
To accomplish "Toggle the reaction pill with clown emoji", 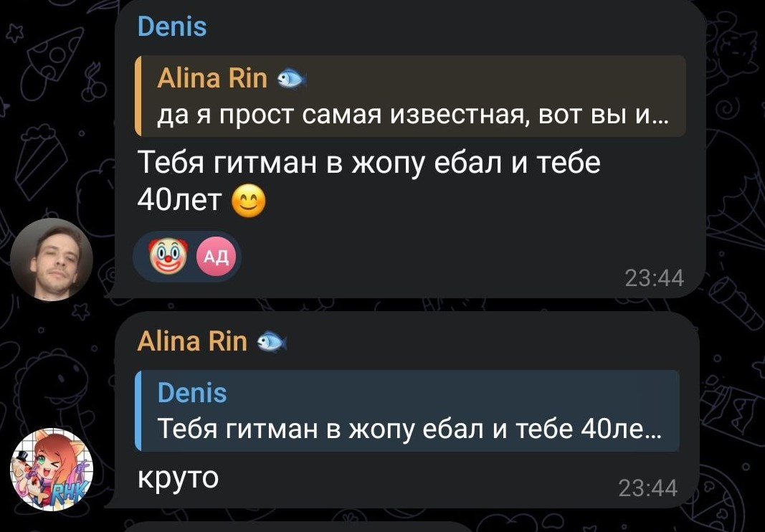I will tap(187, 256).
